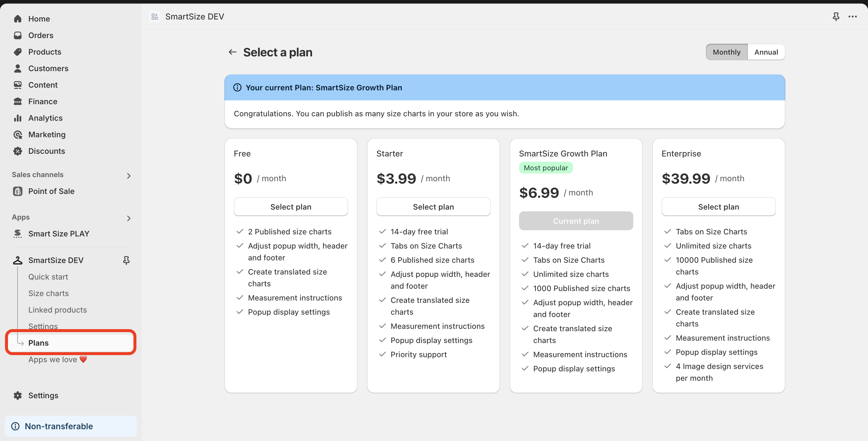Click the Orders inbox icon
This screenshot has width=868, height=441.
[x=17, y=35]
